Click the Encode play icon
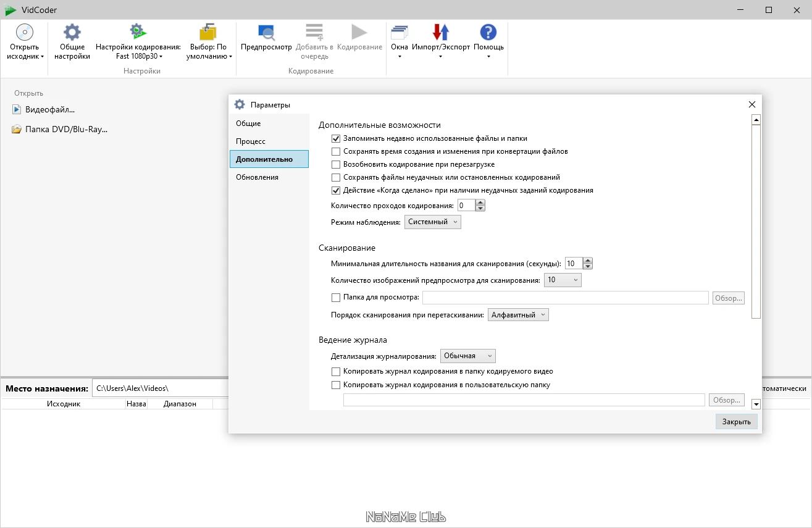 pos(359,32)
